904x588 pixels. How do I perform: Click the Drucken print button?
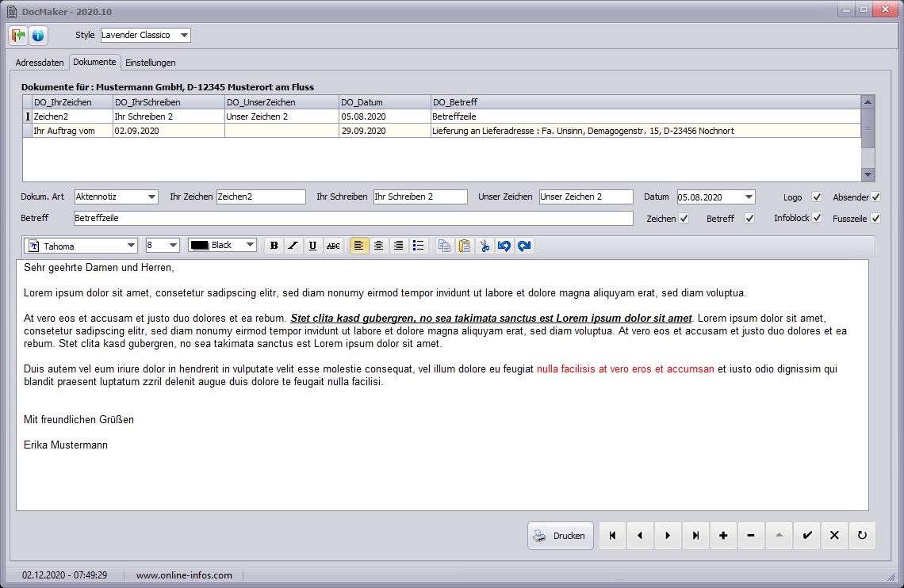[561, 536]
